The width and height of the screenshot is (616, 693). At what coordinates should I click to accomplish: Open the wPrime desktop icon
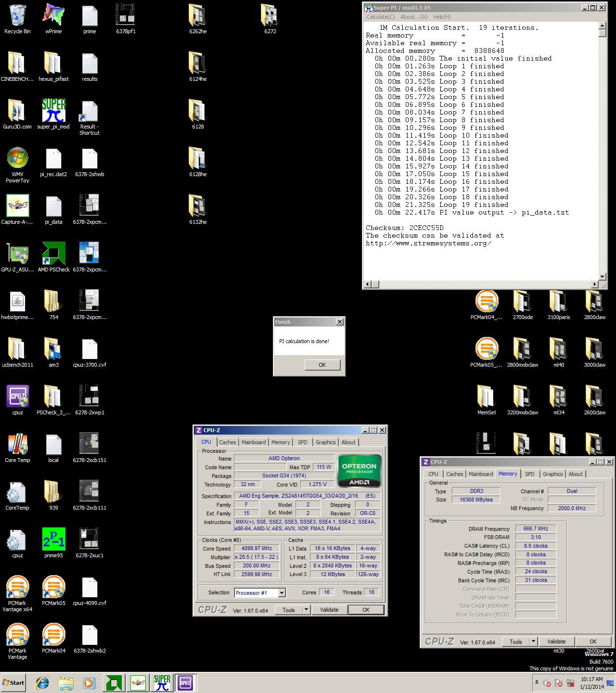tap(53, 19)
